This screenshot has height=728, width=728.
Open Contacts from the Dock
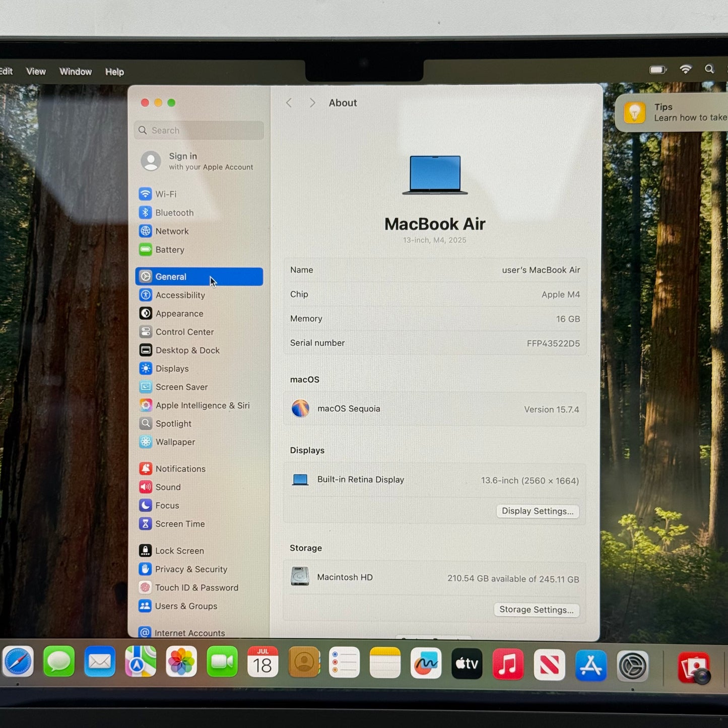(x=304, y=662)
